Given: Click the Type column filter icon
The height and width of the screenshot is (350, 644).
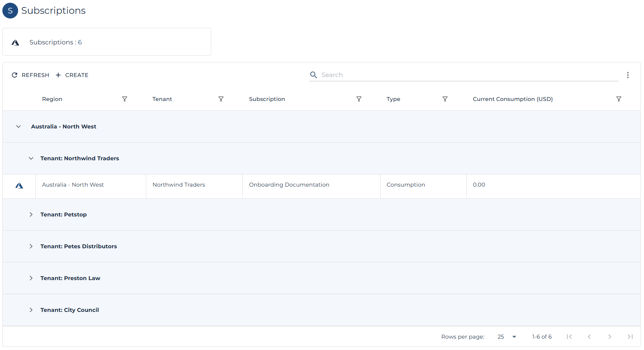Looking at the screenshot, I should click(445, 99).
